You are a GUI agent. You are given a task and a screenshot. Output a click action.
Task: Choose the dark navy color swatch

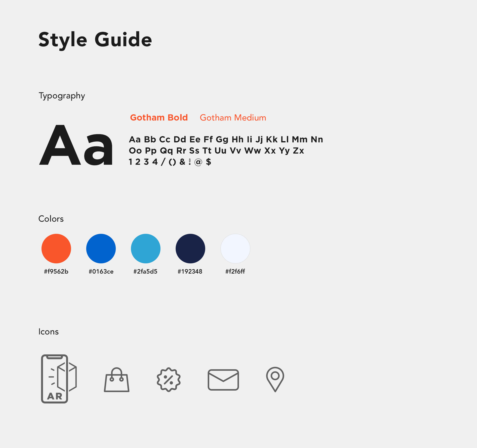pos(190,248)
